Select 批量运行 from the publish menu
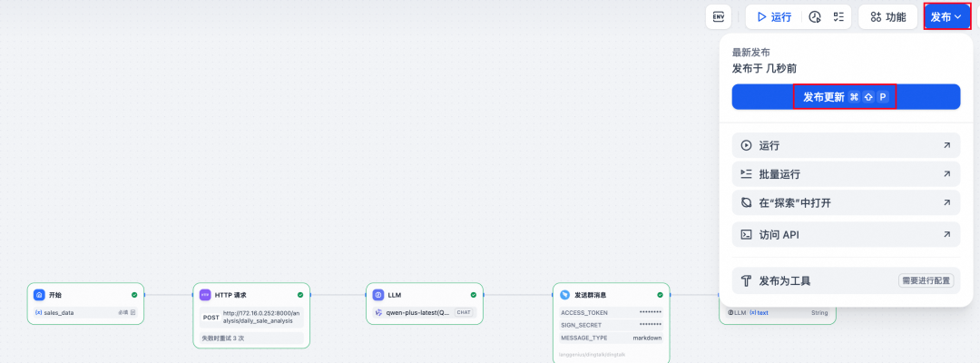The height and width of the screenshot is (363, 980). (x=846, y=174)
